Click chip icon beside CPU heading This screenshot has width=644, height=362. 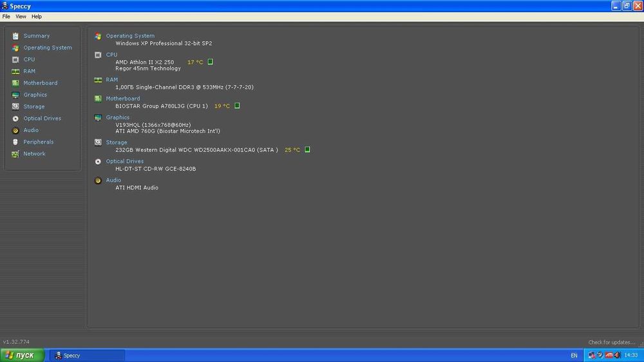tap(98, 55)
